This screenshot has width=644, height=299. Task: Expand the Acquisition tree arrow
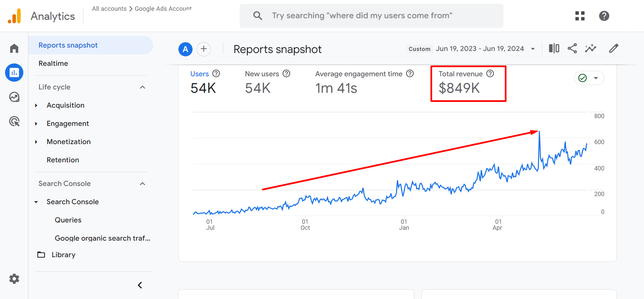pyautogui.click(x=36, y=105)
